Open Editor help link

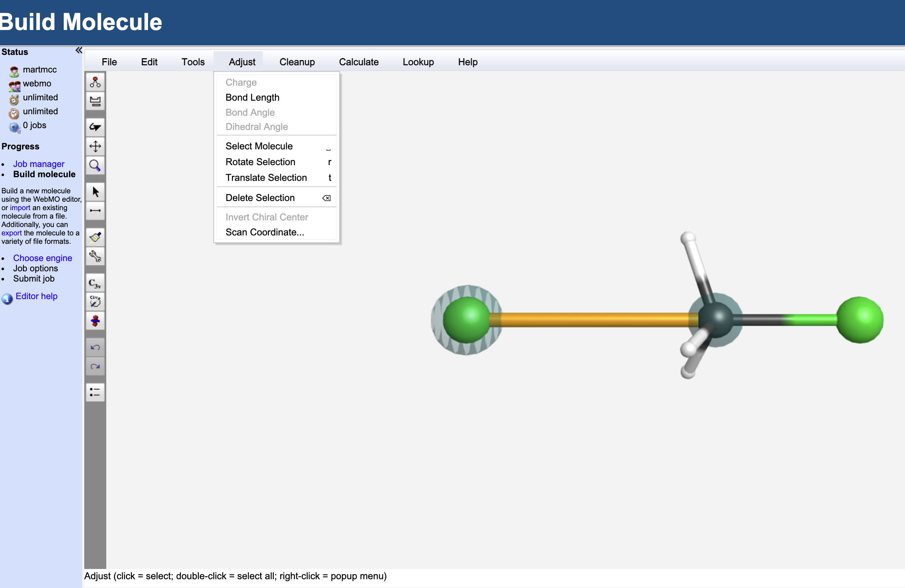[36, 296]
